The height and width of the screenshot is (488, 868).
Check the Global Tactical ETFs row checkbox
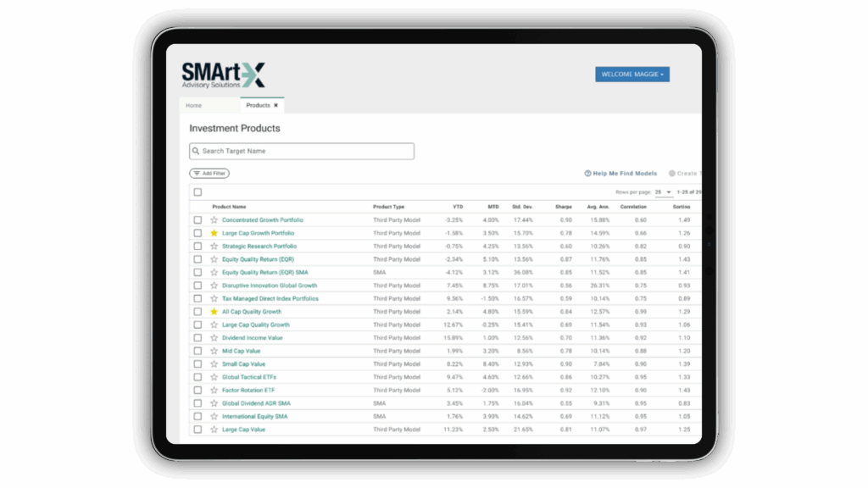(198, 376)
